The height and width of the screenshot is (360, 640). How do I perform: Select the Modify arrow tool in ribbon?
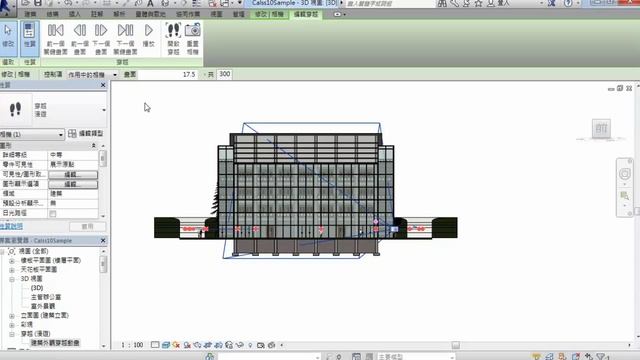[x=8, y=38]
